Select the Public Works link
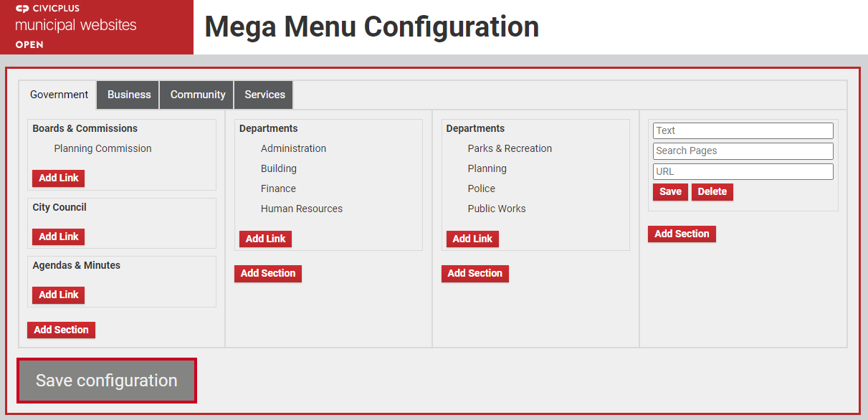Viewport: 868px width, 420px height. [497, 209]
